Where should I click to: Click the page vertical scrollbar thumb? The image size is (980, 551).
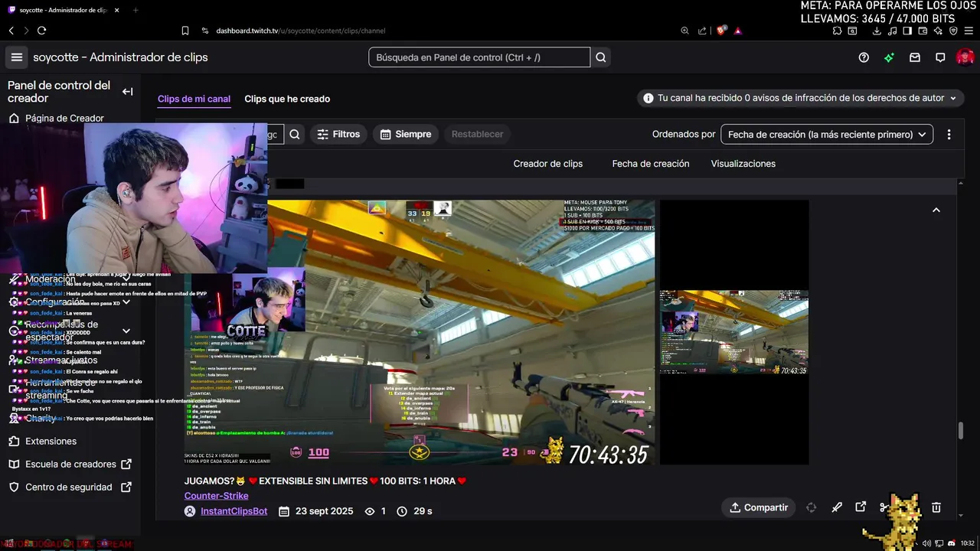(x=961, y=430)
